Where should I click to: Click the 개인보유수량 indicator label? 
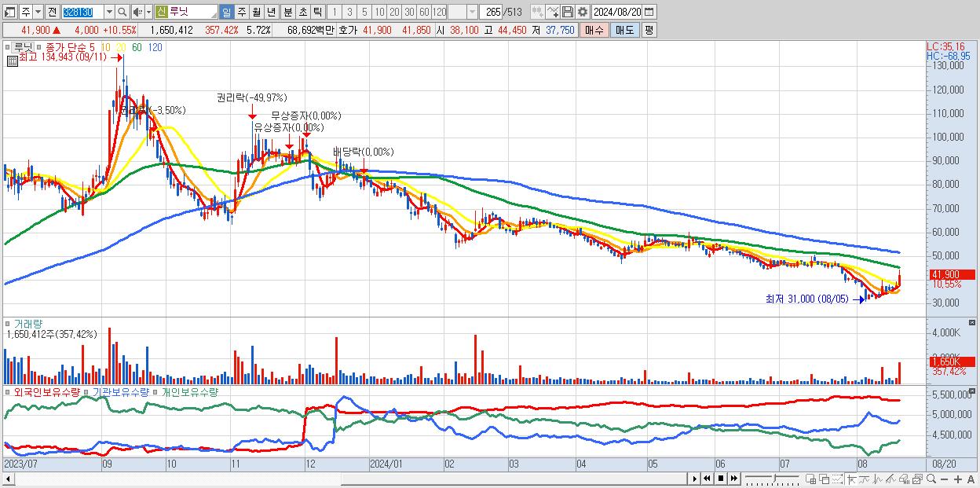pos(189,391)
